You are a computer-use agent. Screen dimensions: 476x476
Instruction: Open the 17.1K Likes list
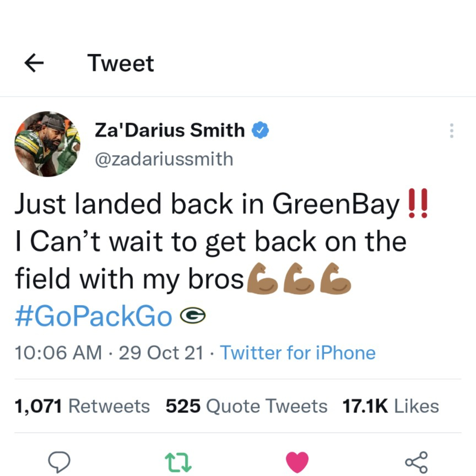391,406
